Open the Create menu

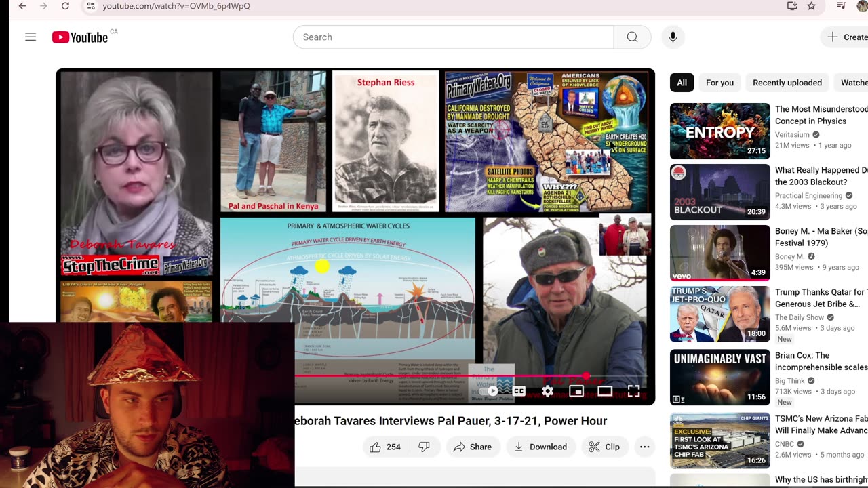[845, 37]
